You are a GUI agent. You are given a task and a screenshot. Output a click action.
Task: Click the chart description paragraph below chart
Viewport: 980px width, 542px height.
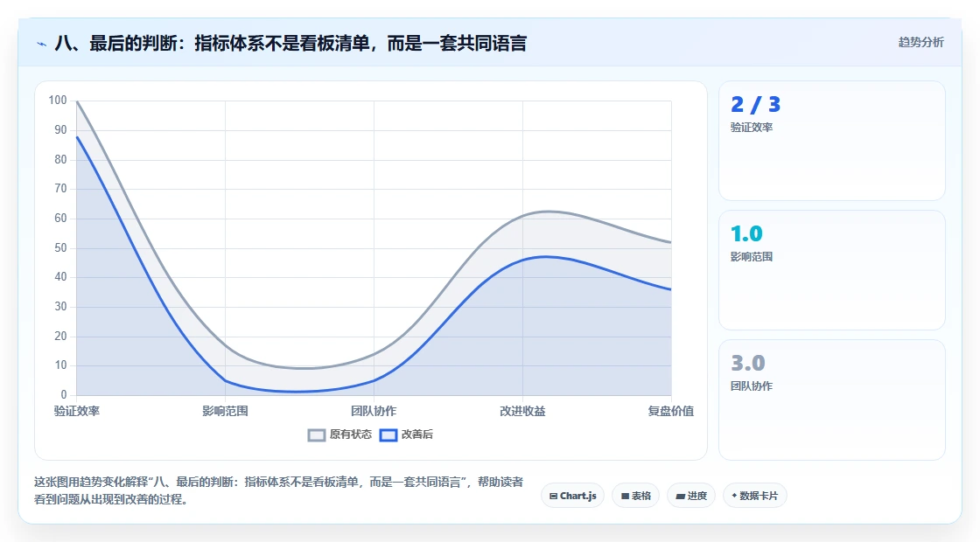[278, 490]
